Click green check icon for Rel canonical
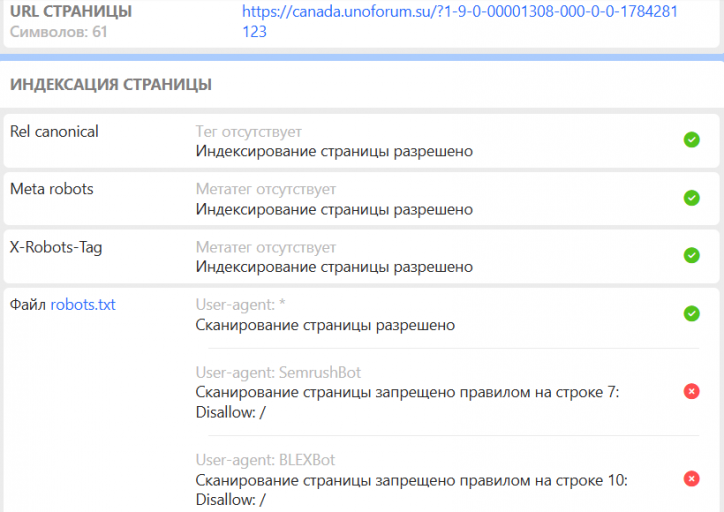Screen dimensions: 724x512 [691, 140]
